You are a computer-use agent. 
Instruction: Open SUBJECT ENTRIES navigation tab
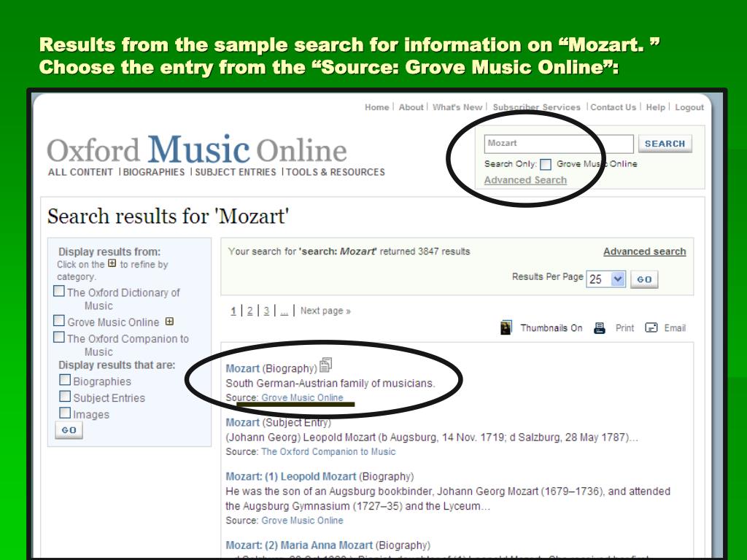coord(236,172)
